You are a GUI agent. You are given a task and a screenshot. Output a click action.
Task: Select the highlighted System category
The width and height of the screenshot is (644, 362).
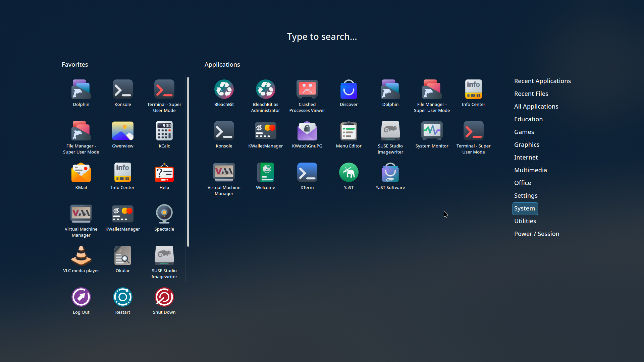[x=525, y=208]
